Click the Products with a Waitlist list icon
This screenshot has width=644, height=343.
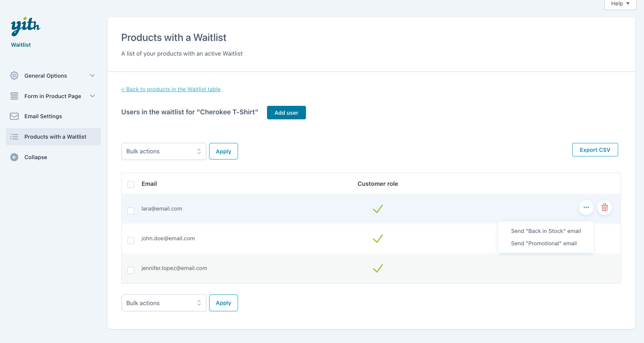pyautogui.click(x=14, y=137)
